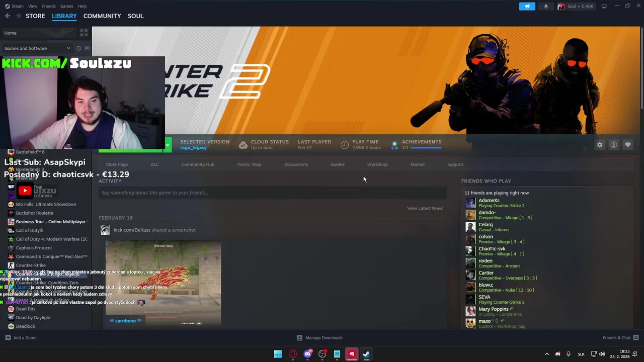Open the Workshop link
Viewport: 644px width, 362px height.
(x=377, y=164)
